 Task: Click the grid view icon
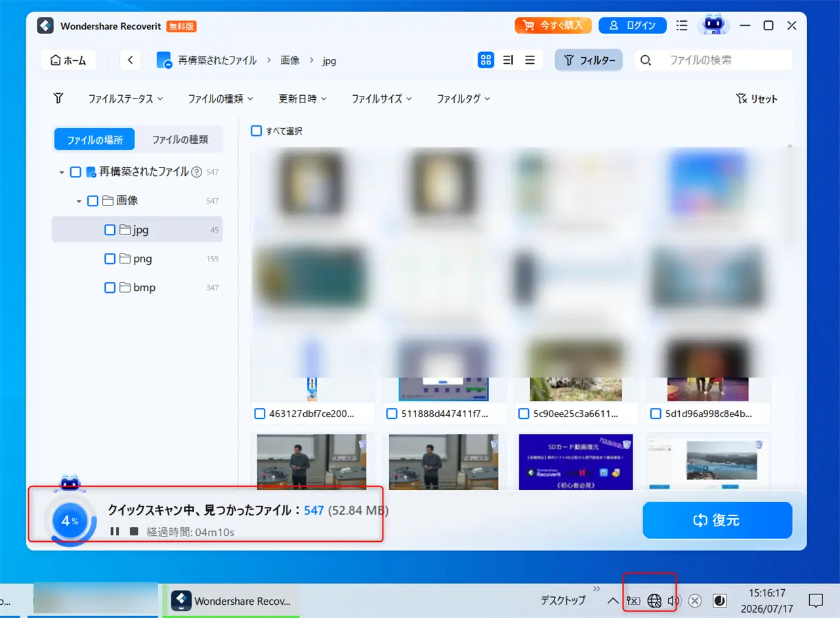tap(486, 60)
